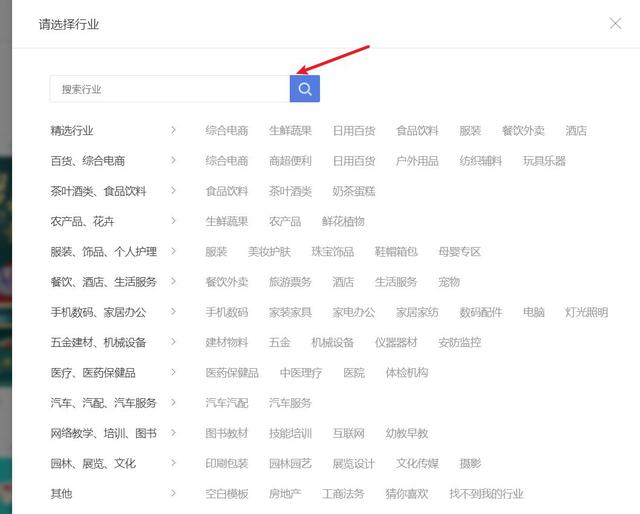
Task: Choose the 生鲜蔬果 link in 精选行业 row
Action: tap(290, 130)
